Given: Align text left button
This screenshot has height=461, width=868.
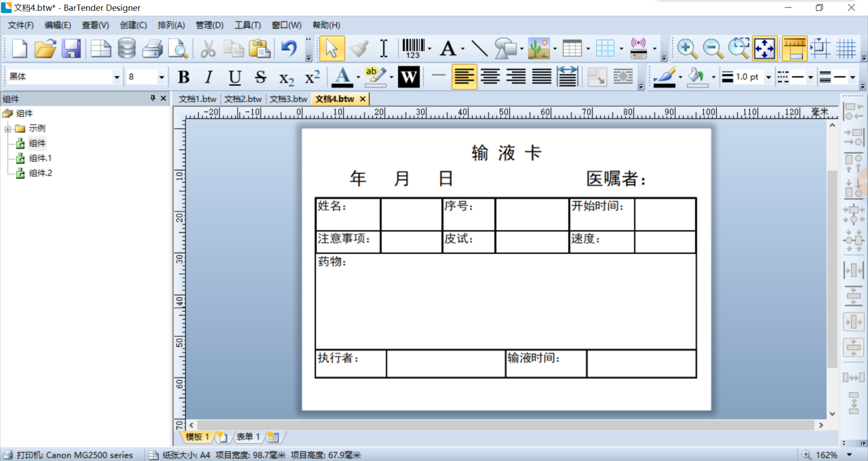Looking at the screenshot, I should click(464, 77).
